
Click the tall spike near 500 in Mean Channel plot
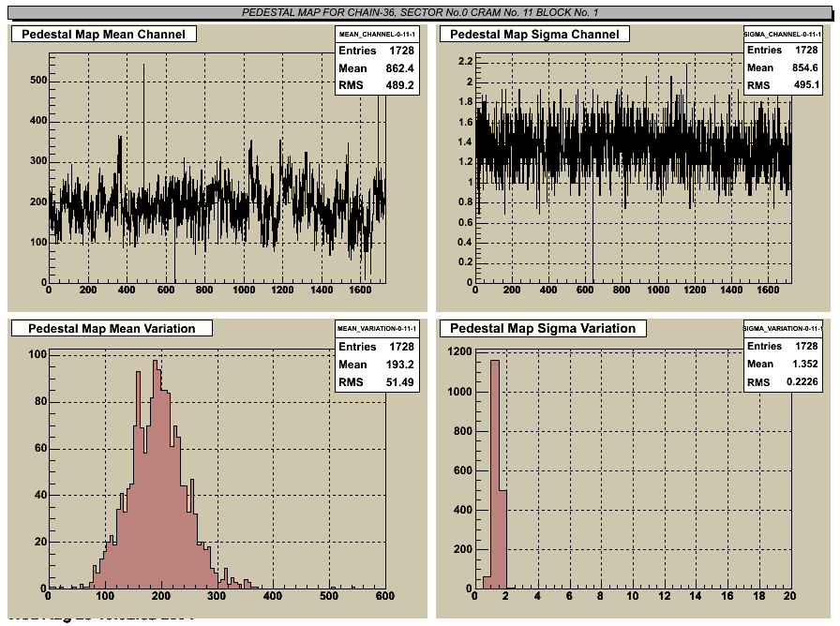click(143, 128)
